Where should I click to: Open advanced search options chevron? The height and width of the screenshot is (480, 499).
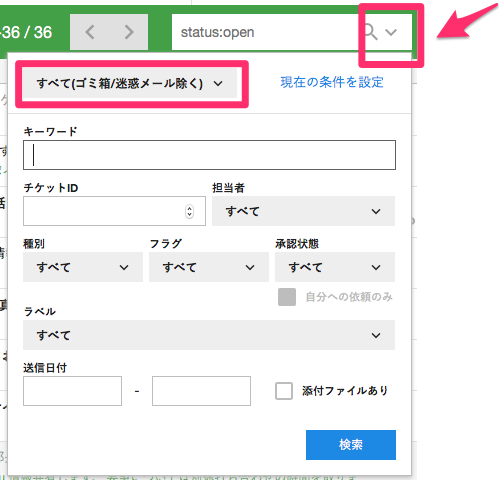coord(391,32)
